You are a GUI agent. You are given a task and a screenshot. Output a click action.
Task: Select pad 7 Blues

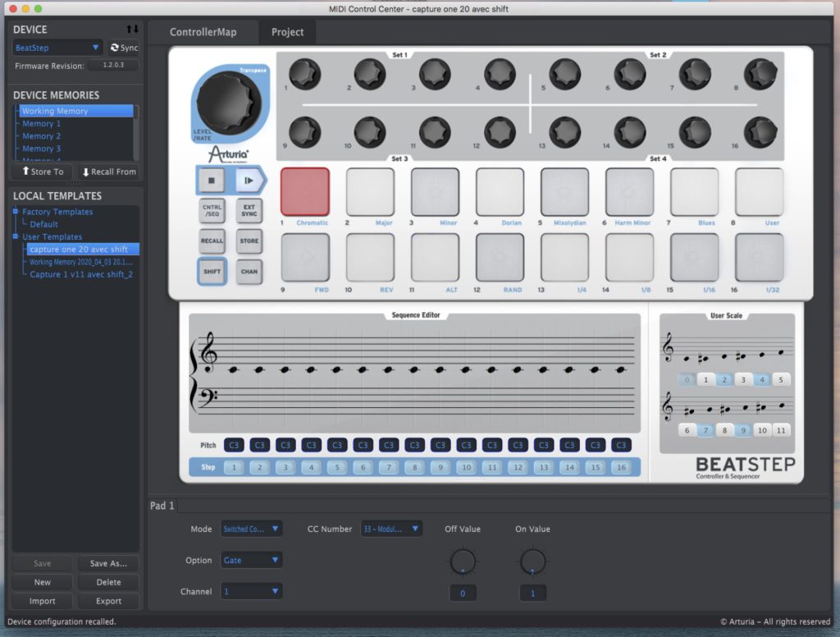click(x=694, y=192)
